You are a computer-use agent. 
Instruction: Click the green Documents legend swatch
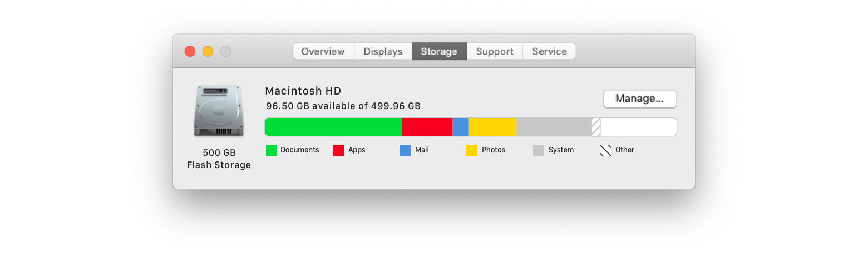coord(272,150)
